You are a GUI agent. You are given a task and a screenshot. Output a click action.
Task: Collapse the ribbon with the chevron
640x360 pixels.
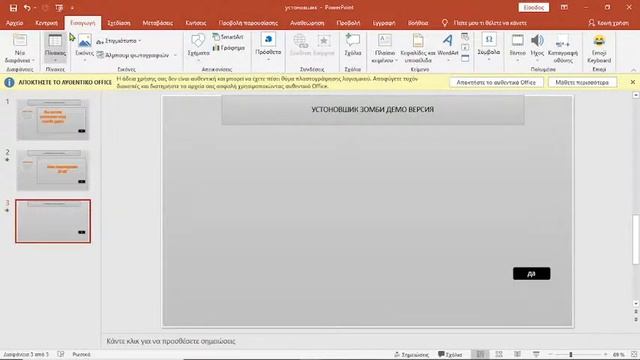click(633, 70)
